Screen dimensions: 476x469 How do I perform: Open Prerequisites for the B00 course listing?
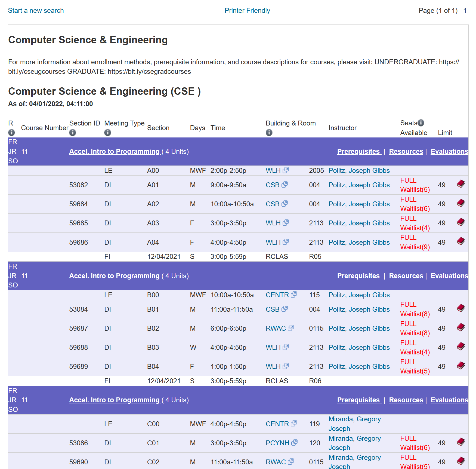point(358,276)
